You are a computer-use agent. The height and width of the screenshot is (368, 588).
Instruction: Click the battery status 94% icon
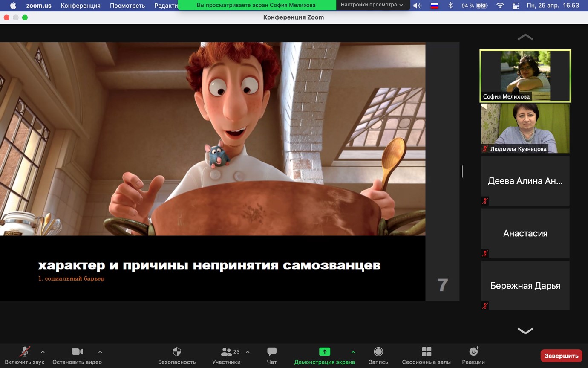tap(475, 6)
